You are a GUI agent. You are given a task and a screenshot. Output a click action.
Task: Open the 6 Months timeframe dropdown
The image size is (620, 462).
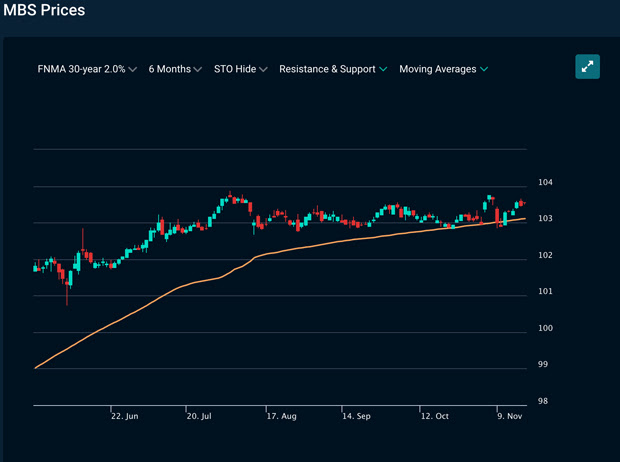click(x=174, y=69)
